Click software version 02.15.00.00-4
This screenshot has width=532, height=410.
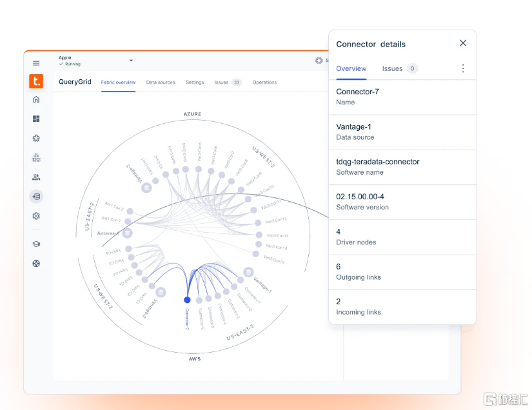[x=360, y=197]
